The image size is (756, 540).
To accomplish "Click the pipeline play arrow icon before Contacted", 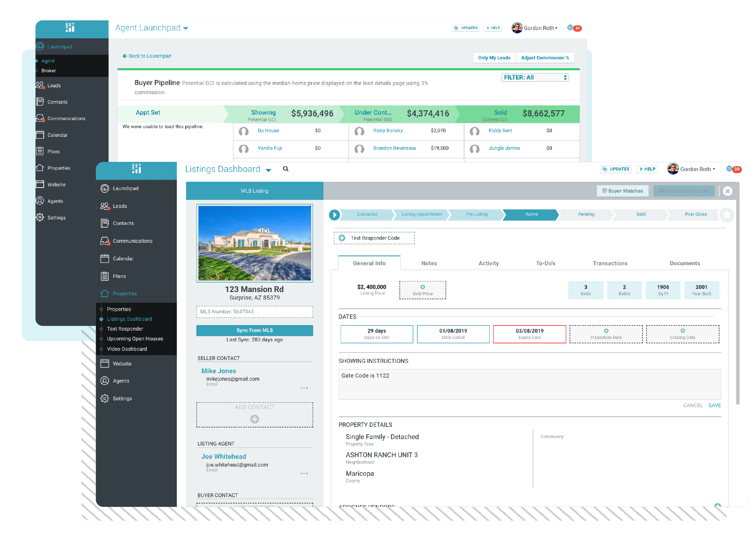I will [x=334, y=215].
